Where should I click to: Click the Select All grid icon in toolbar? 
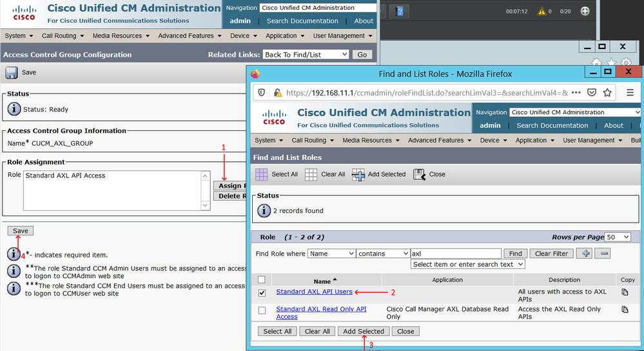(x=261, y=174)
